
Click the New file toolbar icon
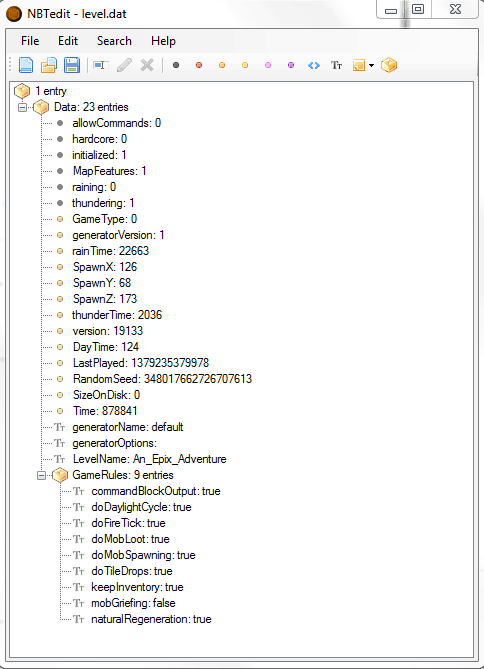coord(26,65)
